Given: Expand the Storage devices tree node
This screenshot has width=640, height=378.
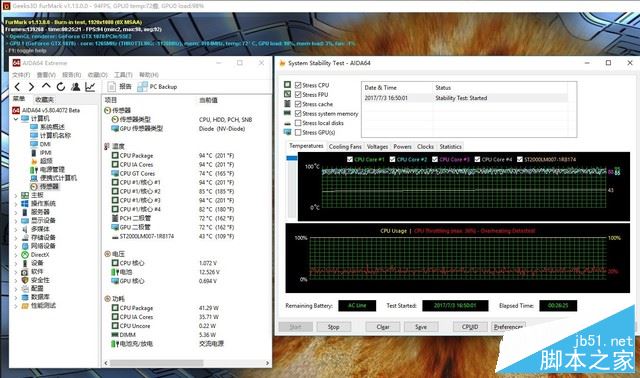Looking at the screenshot, I should coord(16,238).
